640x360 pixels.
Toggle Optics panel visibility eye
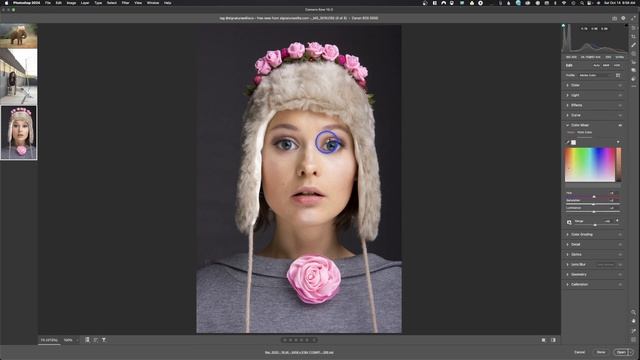[620, 254]
